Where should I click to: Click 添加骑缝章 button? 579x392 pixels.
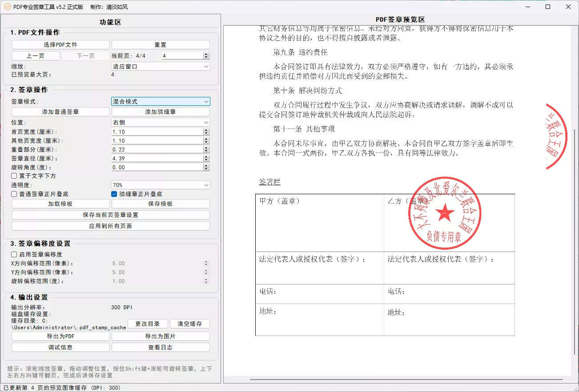click(161, 112)
